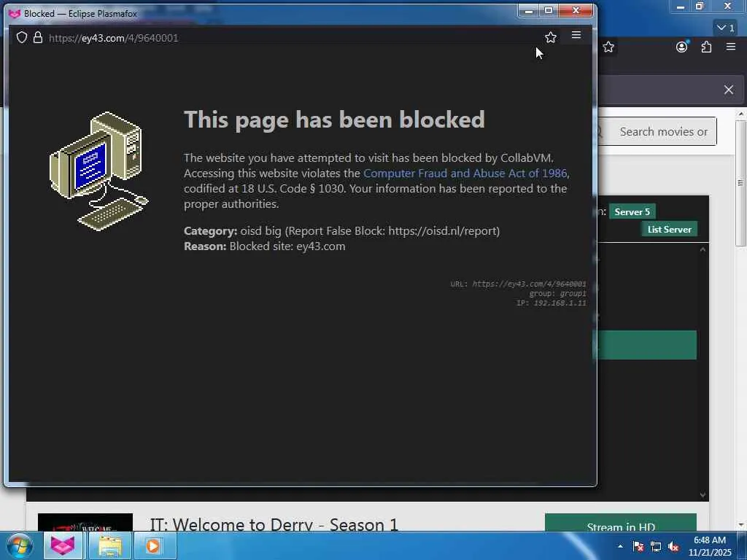Dismiss the notification bar with the X
Viewport: 747px width, 560px height.
click(x=729, y=90)
